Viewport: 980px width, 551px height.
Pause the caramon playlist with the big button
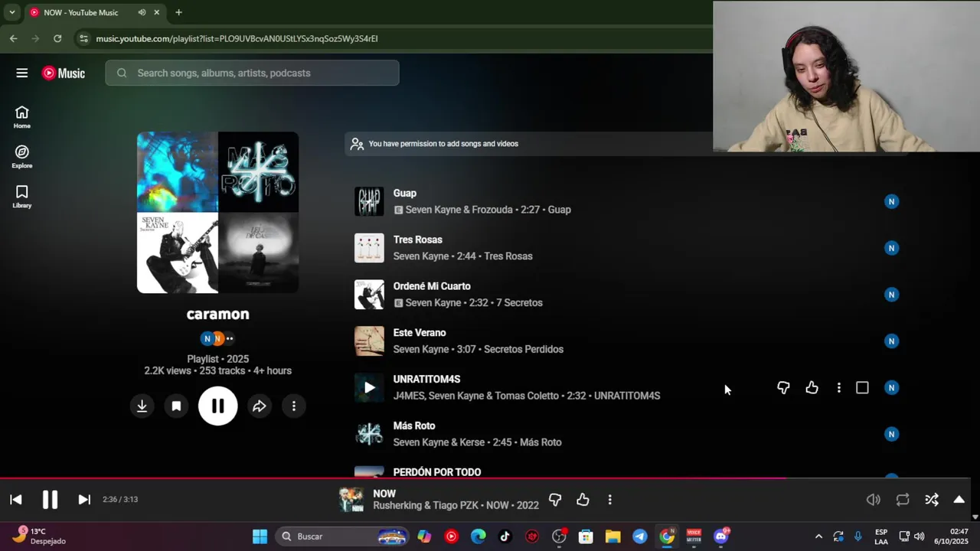[x=218, y=406]
